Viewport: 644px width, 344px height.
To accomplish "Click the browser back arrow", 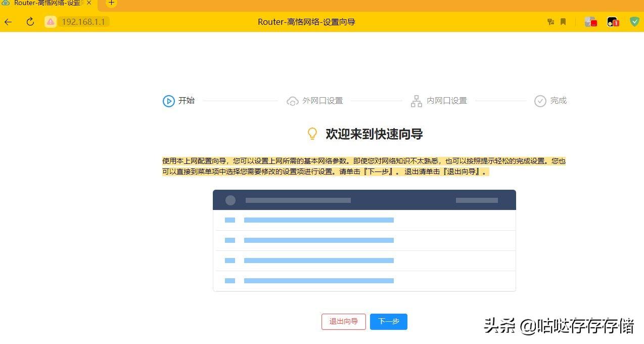I will [8, 22].
